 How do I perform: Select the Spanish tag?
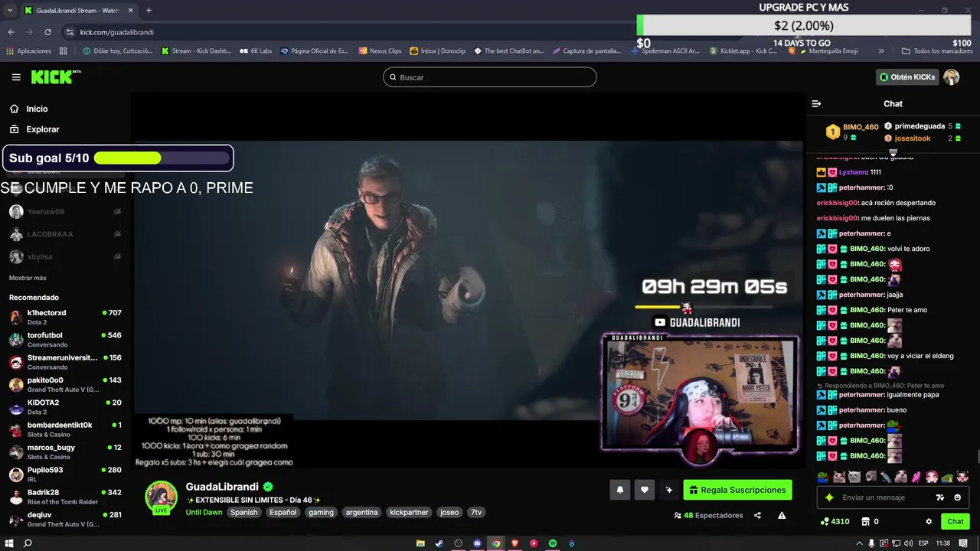coord(244,512)
